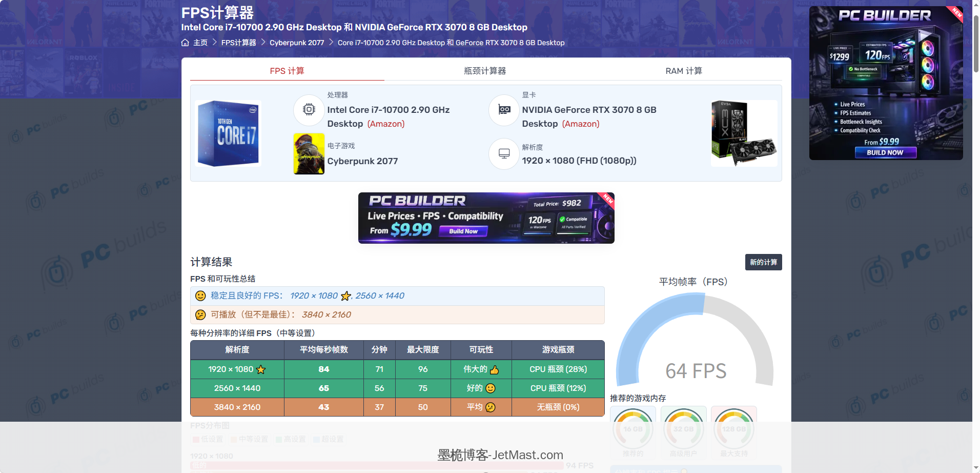
Task: Open the 3840 × 2160 playable link
Action: tap(326, 315)
